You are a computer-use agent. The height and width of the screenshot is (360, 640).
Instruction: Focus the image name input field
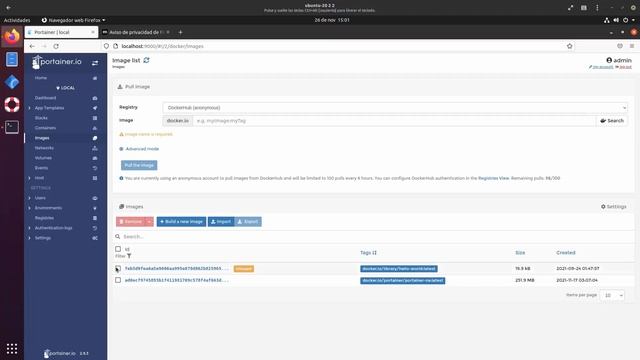(x=394, y=121)
